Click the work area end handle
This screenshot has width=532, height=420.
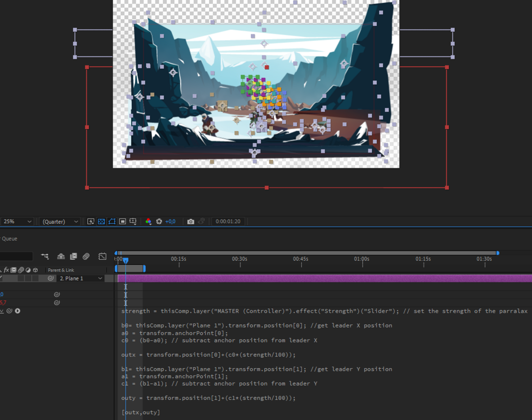(x=144, y=269)
